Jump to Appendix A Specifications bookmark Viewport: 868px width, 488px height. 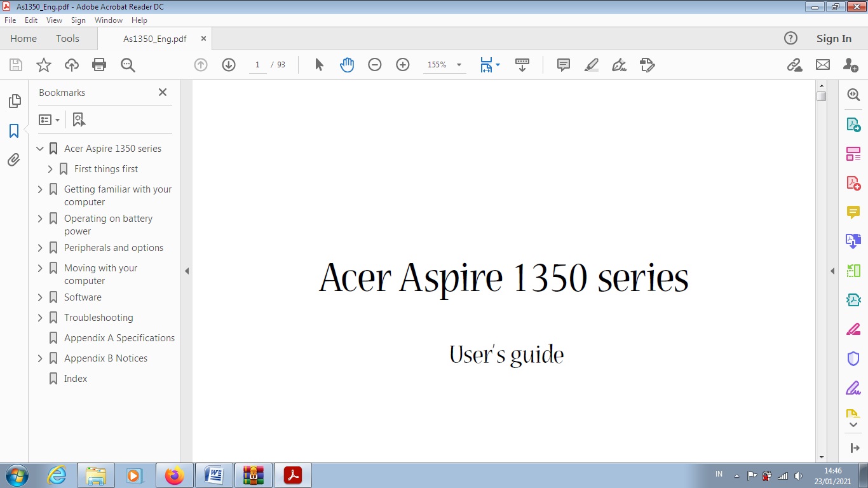click(x=119, y=338)
